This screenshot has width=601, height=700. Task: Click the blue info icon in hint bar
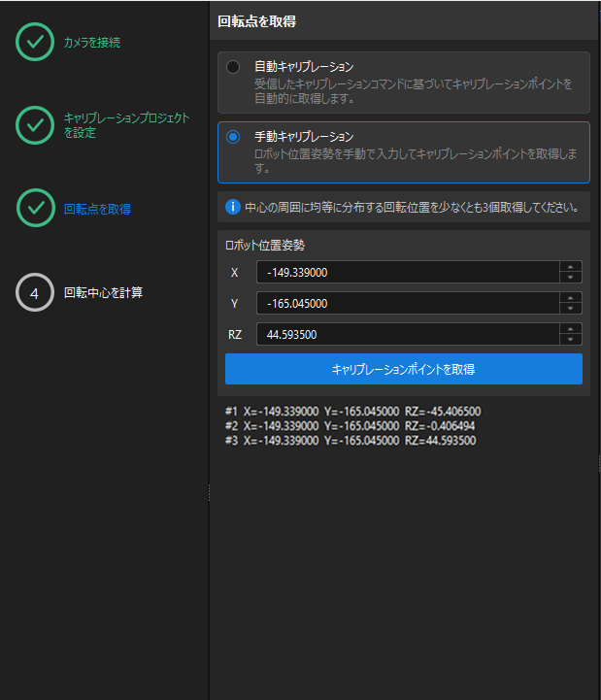click(233, 207)
